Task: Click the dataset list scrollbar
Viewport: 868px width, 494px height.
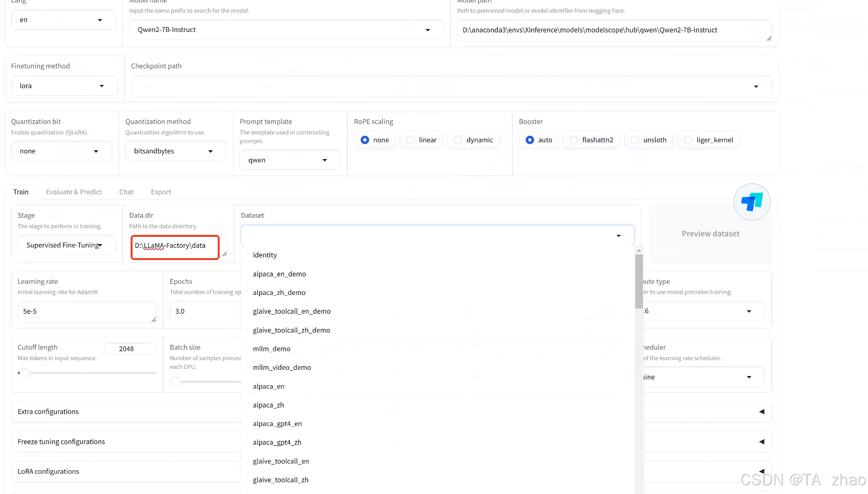Action: 639,281
